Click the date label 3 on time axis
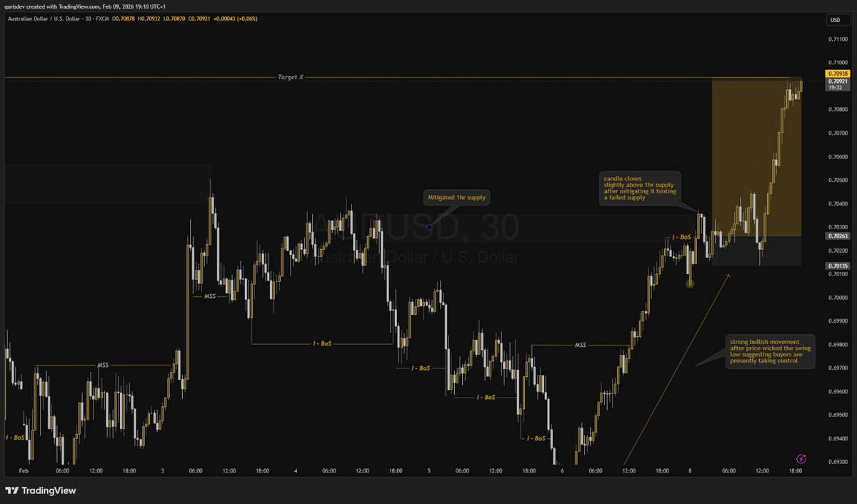Image resolution: width=857 pixels, height=504 pixels. point(162,471)
